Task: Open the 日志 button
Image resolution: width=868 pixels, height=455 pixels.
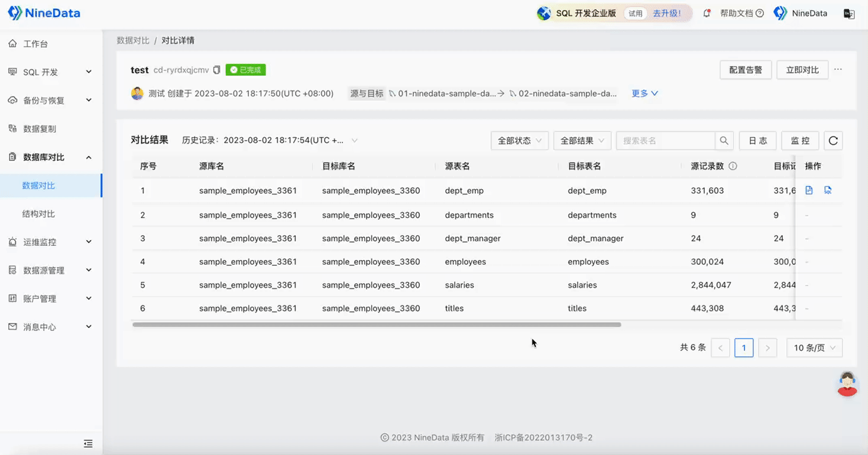Action: (x=757, y=141)
